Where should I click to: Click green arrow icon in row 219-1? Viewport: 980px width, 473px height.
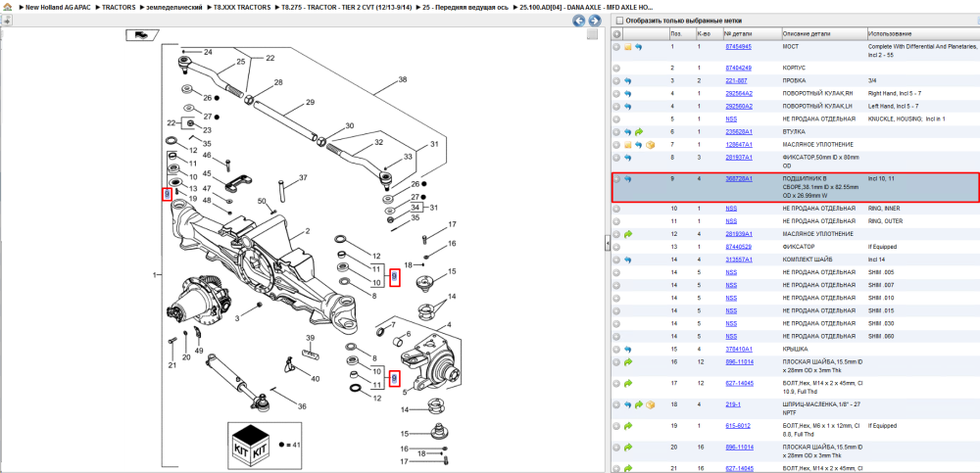[638, 404]
